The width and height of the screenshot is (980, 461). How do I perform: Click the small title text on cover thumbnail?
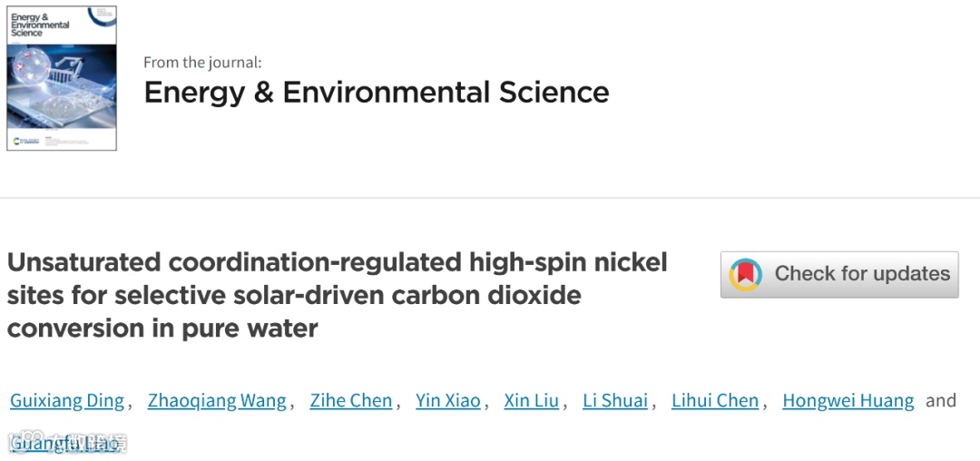41,25
